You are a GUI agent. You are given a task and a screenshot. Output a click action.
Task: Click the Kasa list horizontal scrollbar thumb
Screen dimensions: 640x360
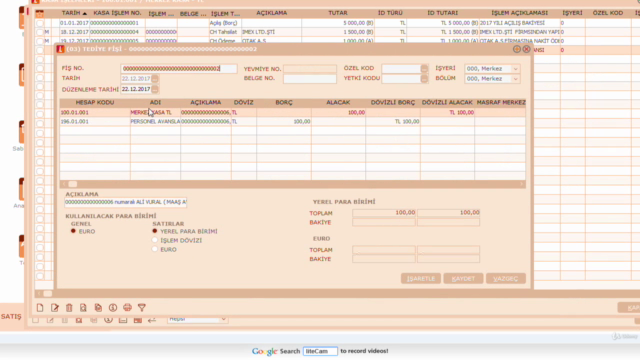[47, 293]
